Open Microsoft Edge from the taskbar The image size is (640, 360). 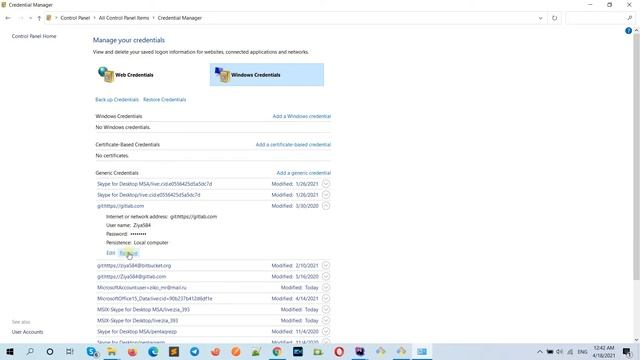(x=153, y=351)
